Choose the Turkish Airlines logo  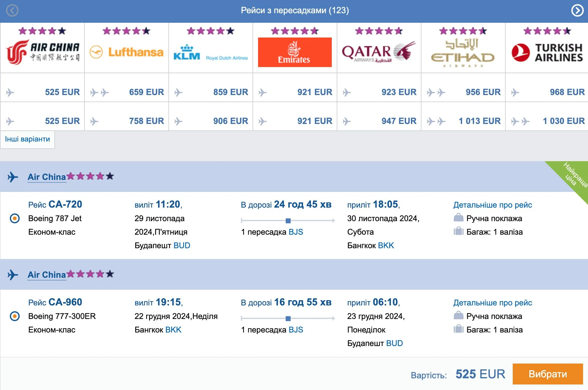tap(547, 53)
